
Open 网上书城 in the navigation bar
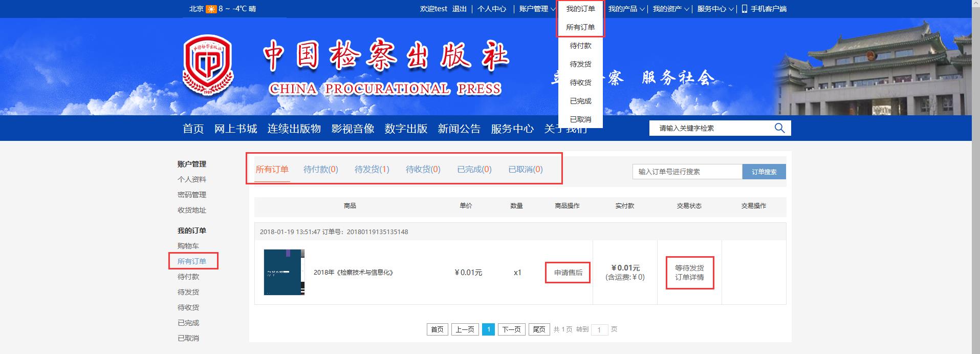(236, 129)
